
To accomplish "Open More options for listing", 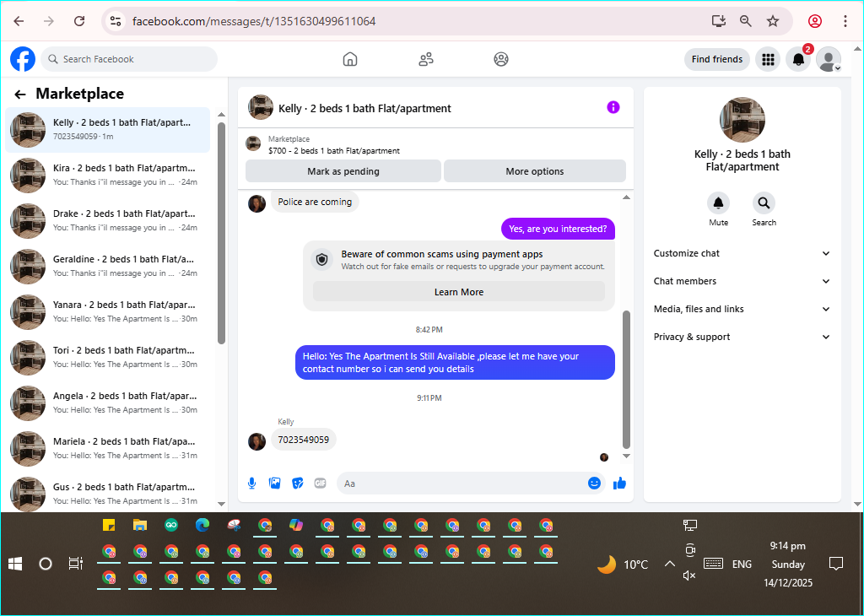I will click(x=534, y=171).
